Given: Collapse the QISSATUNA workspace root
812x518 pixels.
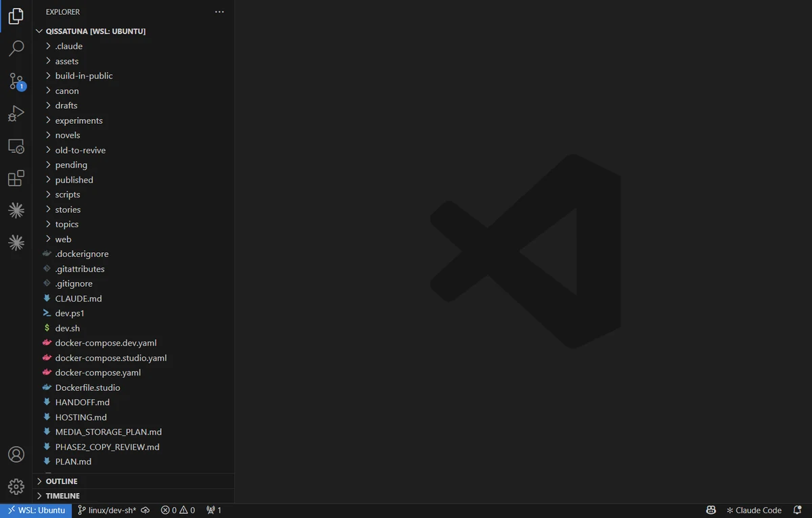Looking at the screenshot, I should [133, 31].
